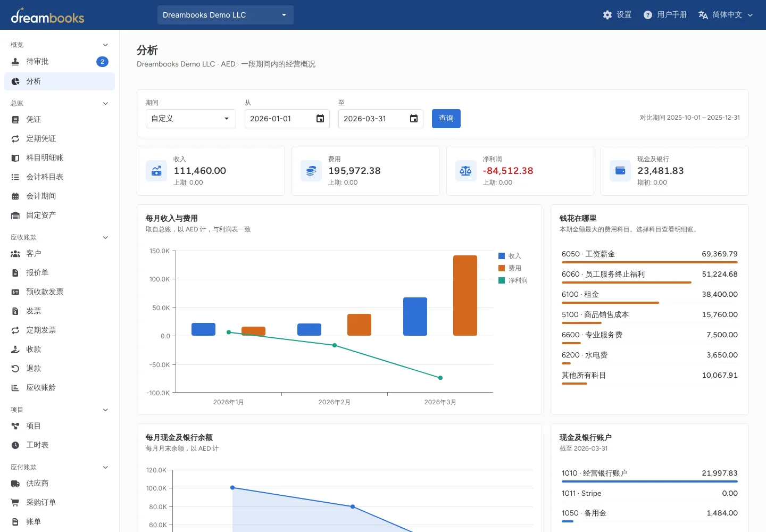Click the user manual help icon
The image size is (766, 532).
coord(647,15)
